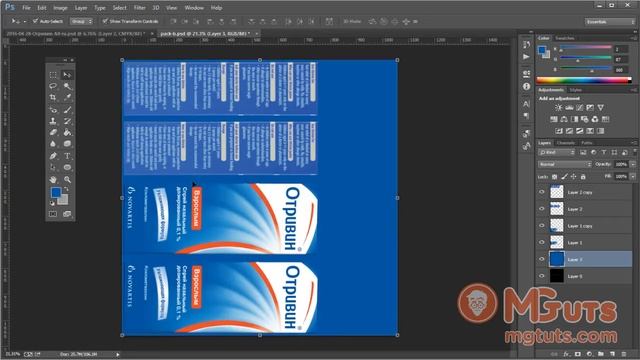
Task: Open the Fill slider dropdown arrow
Action: pos(633,176)
